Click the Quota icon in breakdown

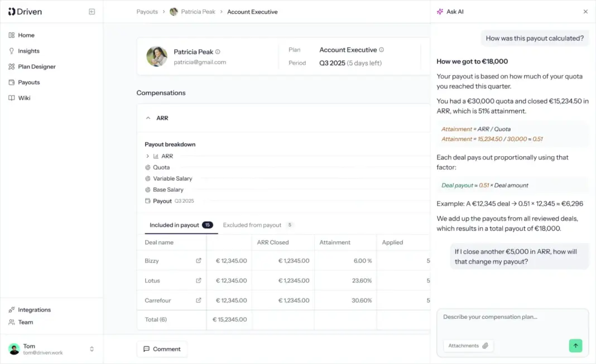tap(148, 167)
